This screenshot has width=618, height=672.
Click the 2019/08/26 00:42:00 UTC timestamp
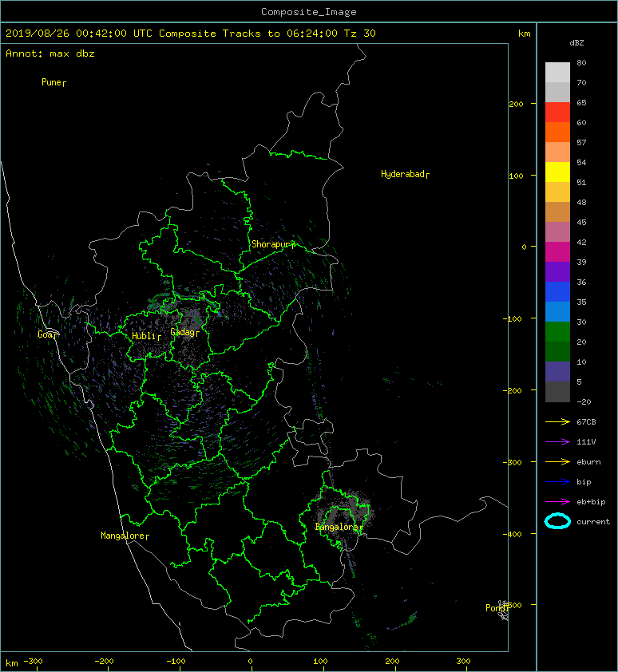coord(79,34)
